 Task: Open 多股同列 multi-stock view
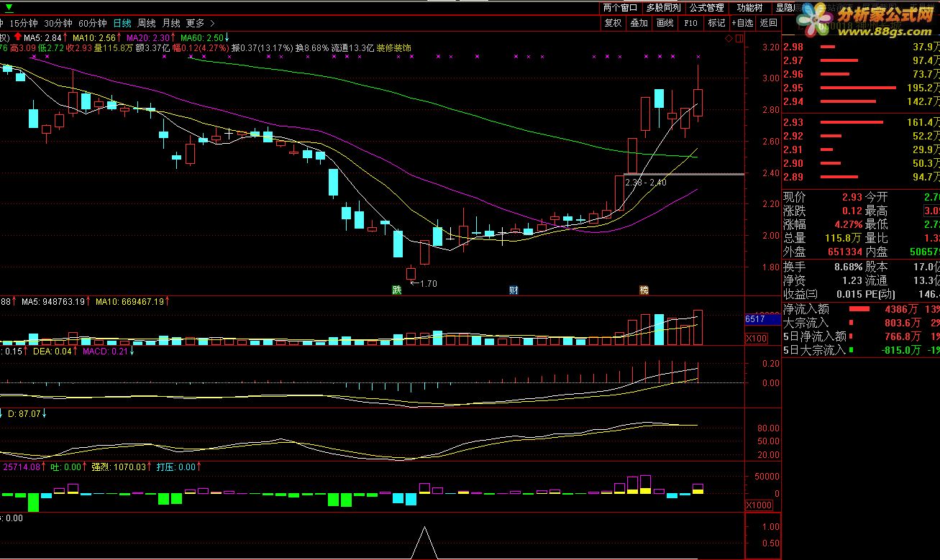[x=663, y=8]
